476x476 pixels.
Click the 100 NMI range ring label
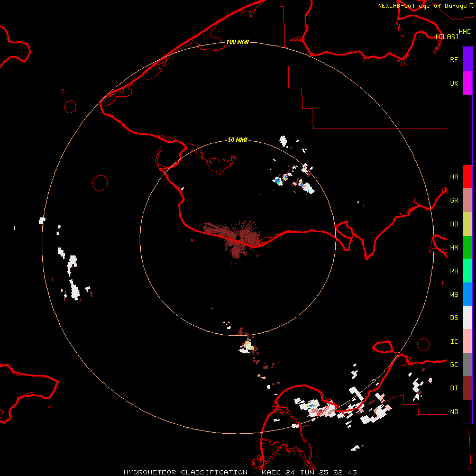[237, 42]
